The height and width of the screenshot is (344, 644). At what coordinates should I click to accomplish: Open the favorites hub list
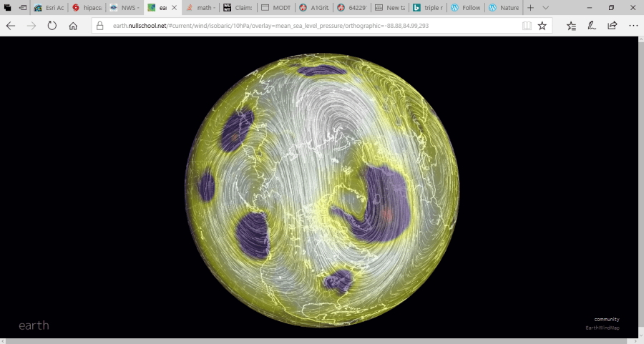(x=571, y=26)
